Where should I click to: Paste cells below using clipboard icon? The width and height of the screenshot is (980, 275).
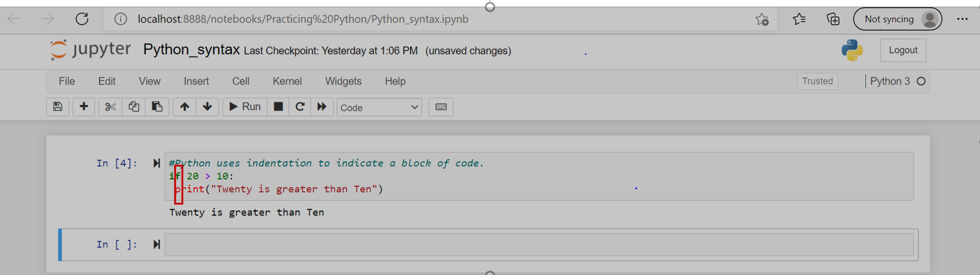pos(157,107)
